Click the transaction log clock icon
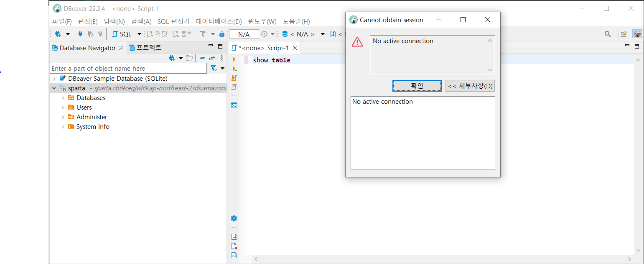This screenshot has height=264, width=644. click(264, 34)
